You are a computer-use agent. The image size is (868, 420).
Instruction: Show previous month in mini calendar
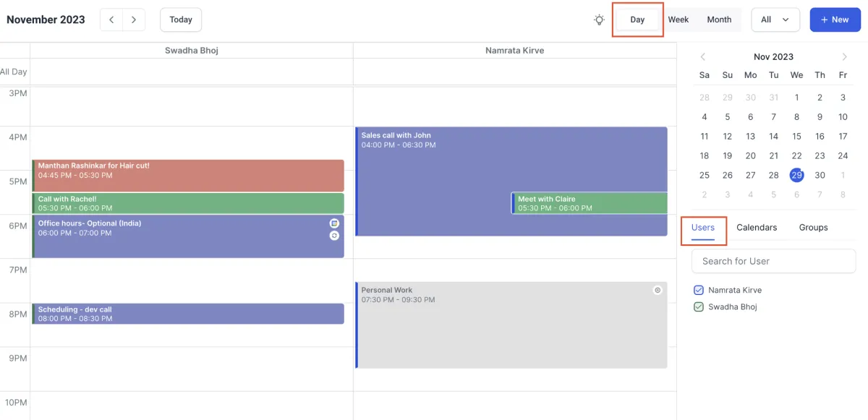(702, 56)
